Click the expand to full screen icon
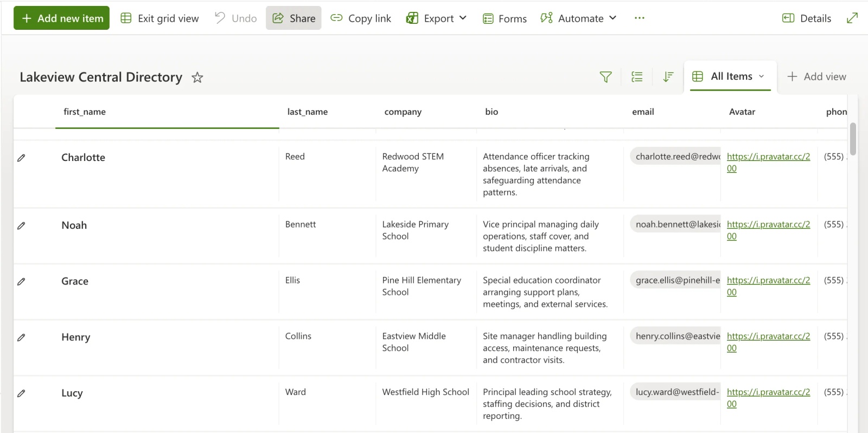Screen dimensions: 868x433 pos(852,18)
